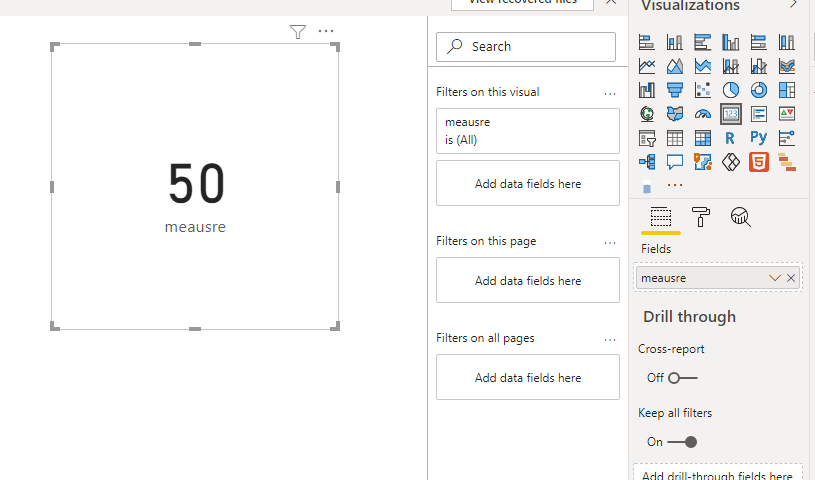
Task: Select the HTML5 custom visual
Action: [759, 162]
